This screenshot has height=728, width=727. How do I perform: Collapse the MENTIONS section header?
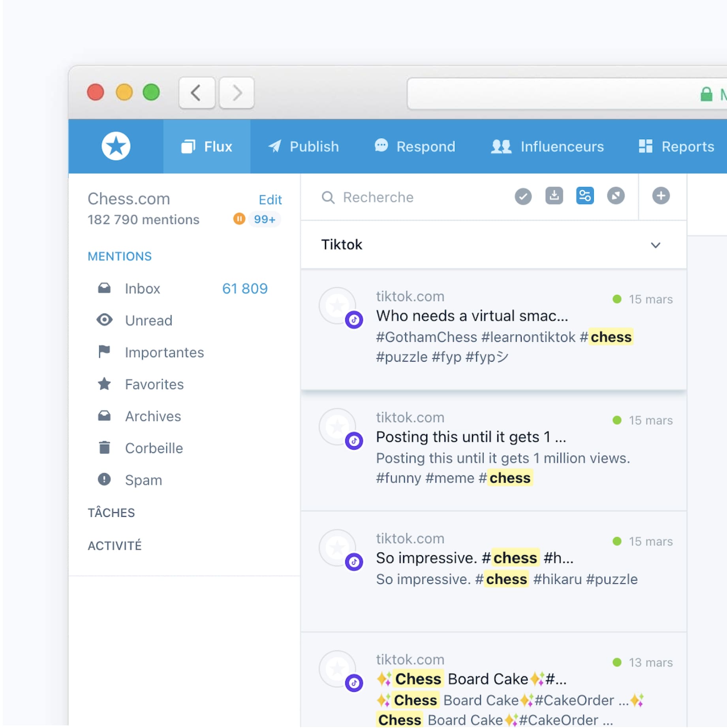pos(120,256)
